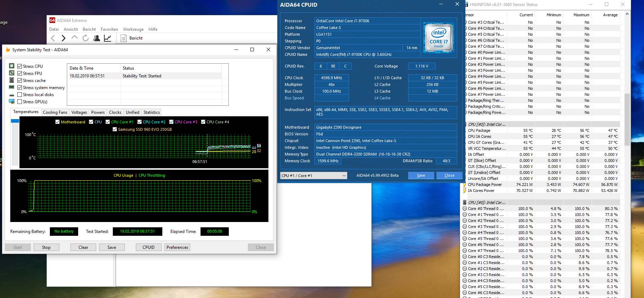Go back with the AIDA64 toolbar arrow
The width and height of the screenshot is (644, 298).
tap(53, 38)
